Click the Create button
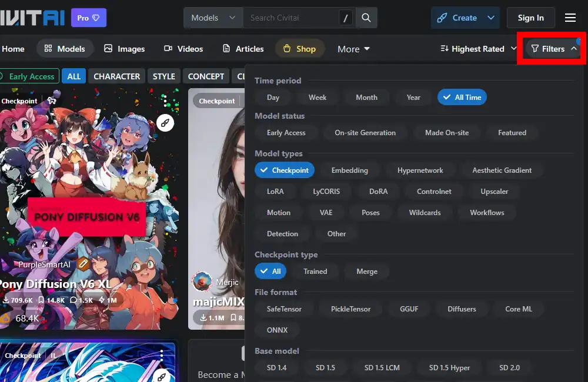The width and height of the screenshot is (588, 382). coord(458,18)
